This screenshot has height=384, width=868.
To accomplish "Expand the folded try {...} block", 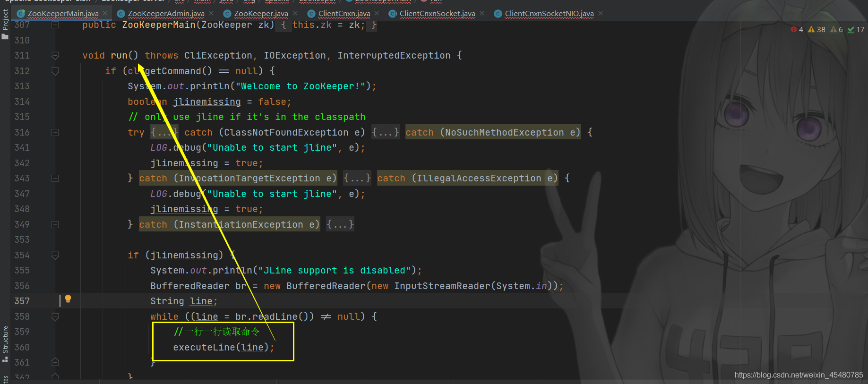I will click(164, 132).
